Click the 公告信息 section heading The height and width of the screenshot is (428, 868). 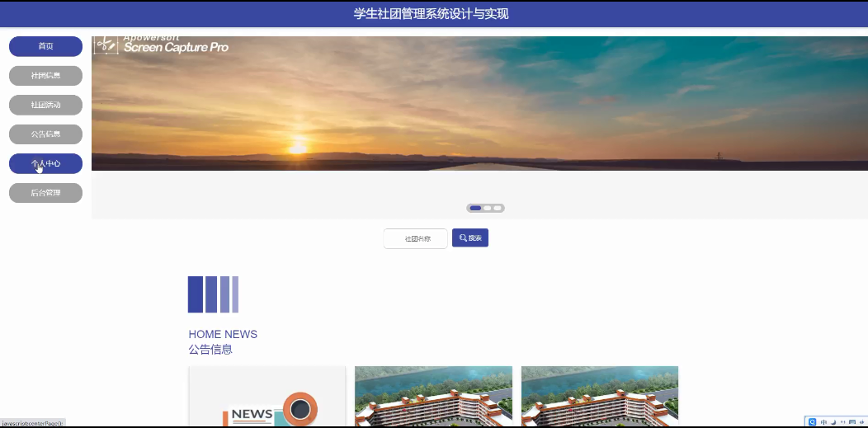click(x=210, y=350)
